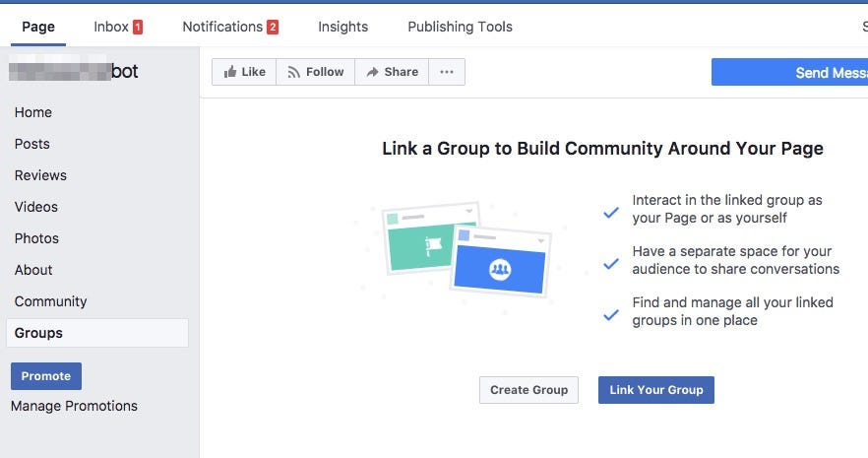
Task: Click the Inbox unread badge showing 1
Action: click(138, 28)
